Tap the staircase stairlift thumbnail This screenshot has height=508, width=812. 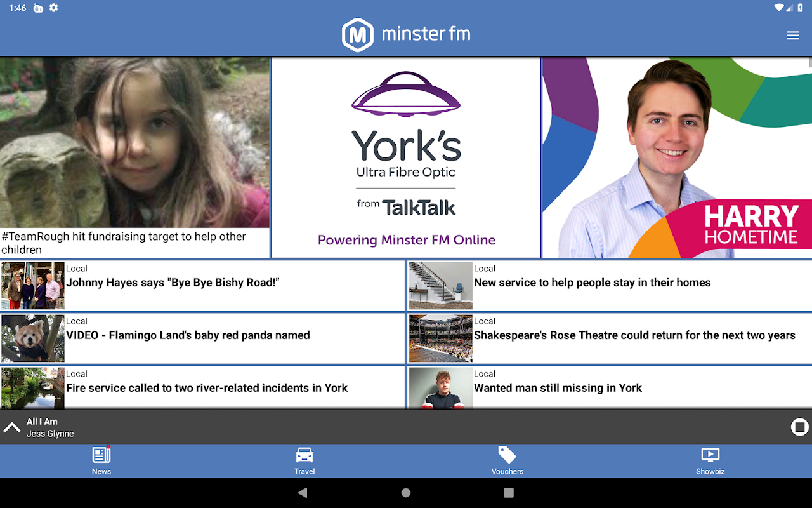(x=441, y=286)
